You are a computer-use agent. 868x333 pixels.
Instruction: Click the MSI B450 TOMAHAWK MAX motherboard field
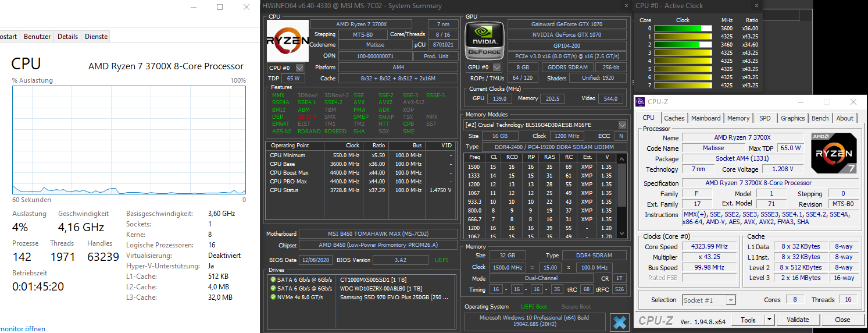pyautogui.click(x=378, y=234)
